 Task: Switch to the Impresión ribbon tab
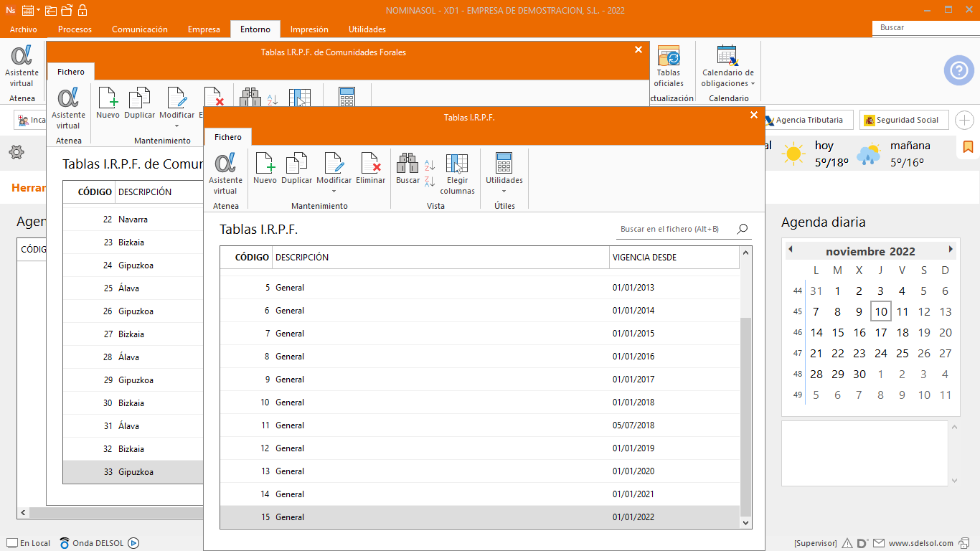click(309, 29)
